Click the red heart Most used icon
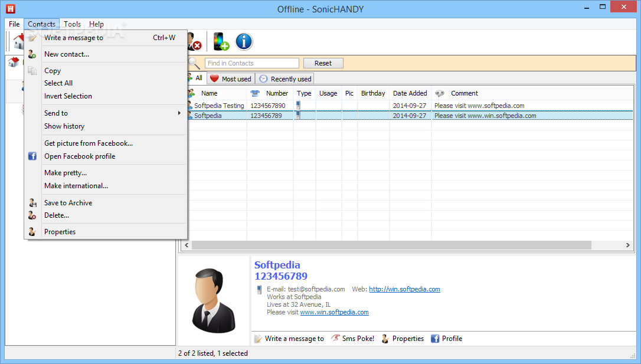 (215, 78)
